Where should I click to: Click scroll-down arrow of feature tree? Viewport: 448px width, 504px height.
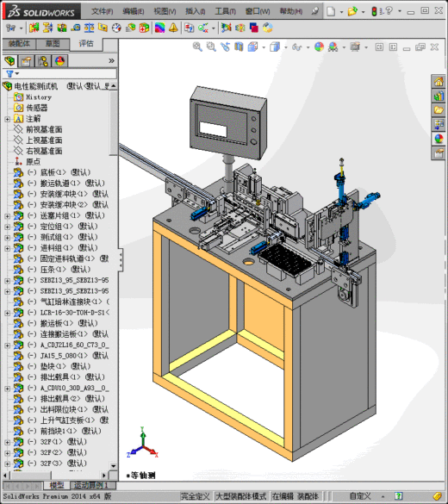[113, 465]
